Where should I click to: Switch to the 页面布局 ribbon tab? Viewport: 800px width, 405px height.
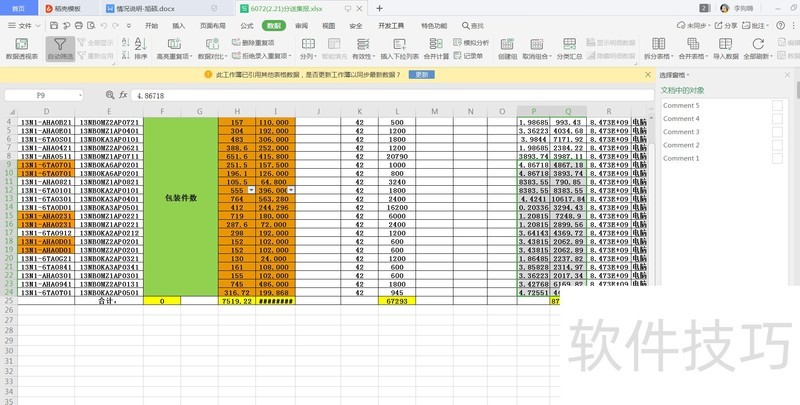(213, 26)
